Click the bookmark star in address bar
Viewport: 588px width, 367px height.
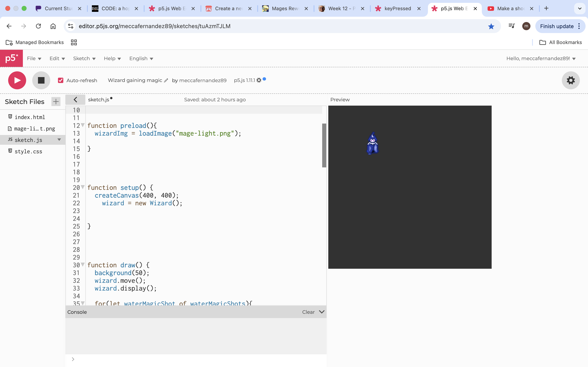click(491, 26)
